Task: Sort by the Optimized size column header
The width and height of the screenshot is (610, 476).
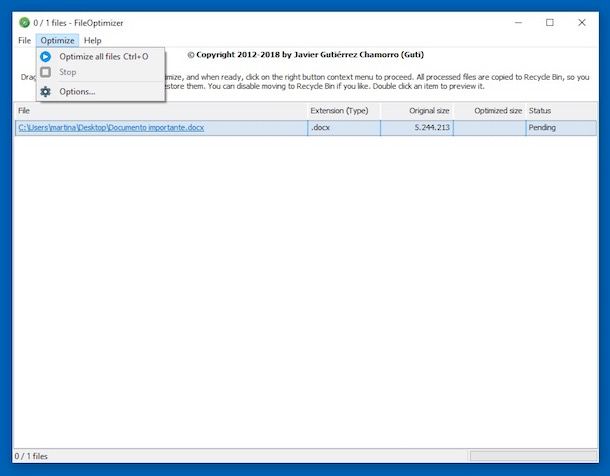Action: (490, 111)
